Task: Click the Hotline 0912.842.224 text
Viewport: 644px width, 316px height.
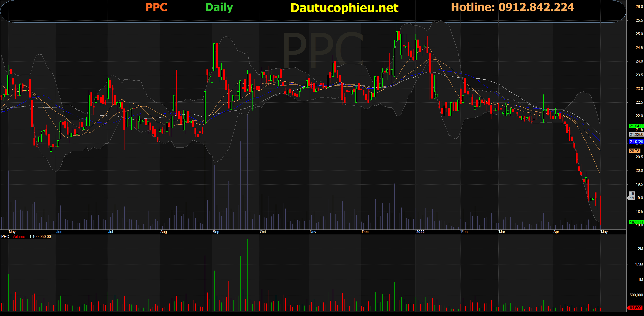Action: pyautogui.click(x=512, y=7)
